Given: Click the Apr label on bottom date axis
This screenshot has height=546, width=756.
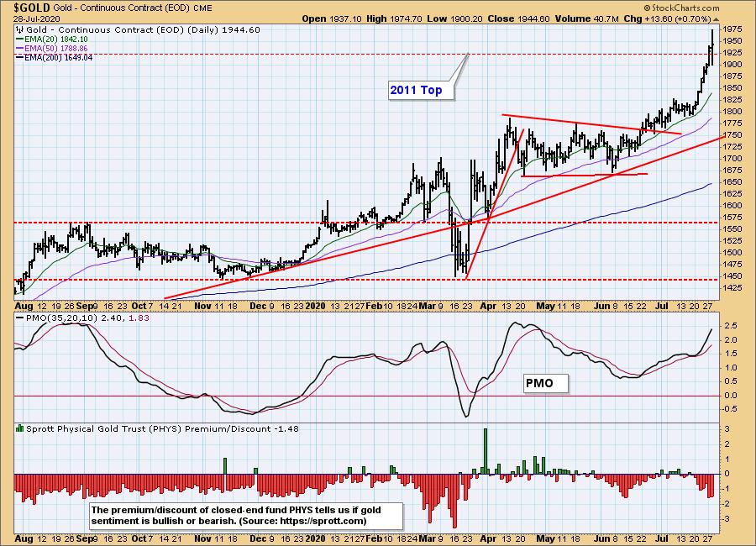Looking at the screenshot, I should click(x=487, y=307).
